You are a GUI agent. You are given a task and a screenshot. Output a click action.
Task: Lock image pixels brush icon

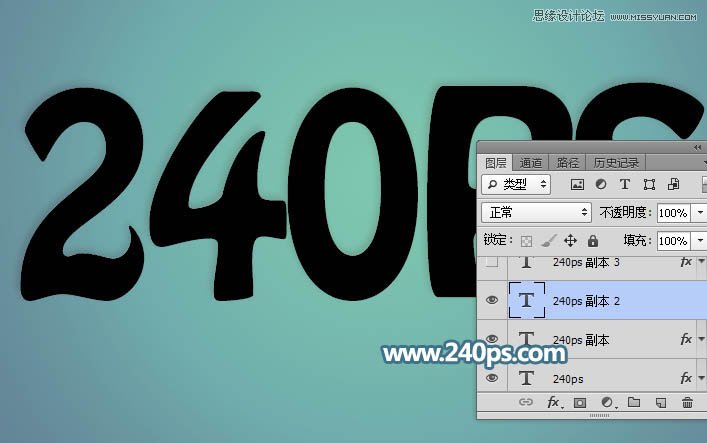tap(548, 241)
